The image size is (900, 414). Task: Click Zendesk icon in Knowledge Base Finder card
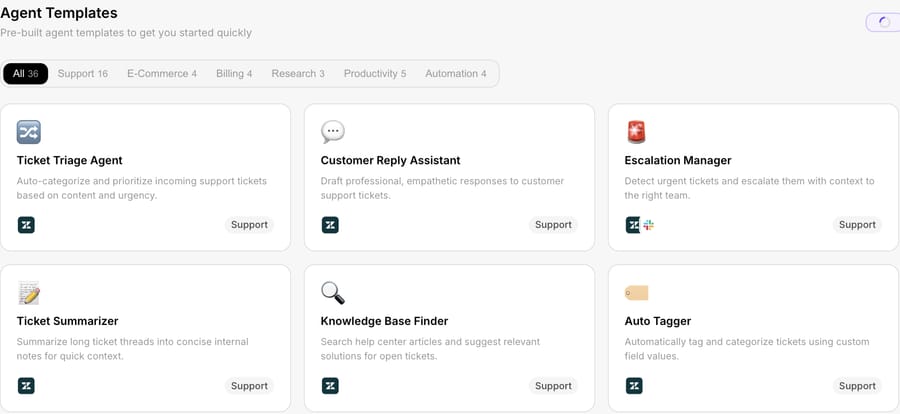330,386
